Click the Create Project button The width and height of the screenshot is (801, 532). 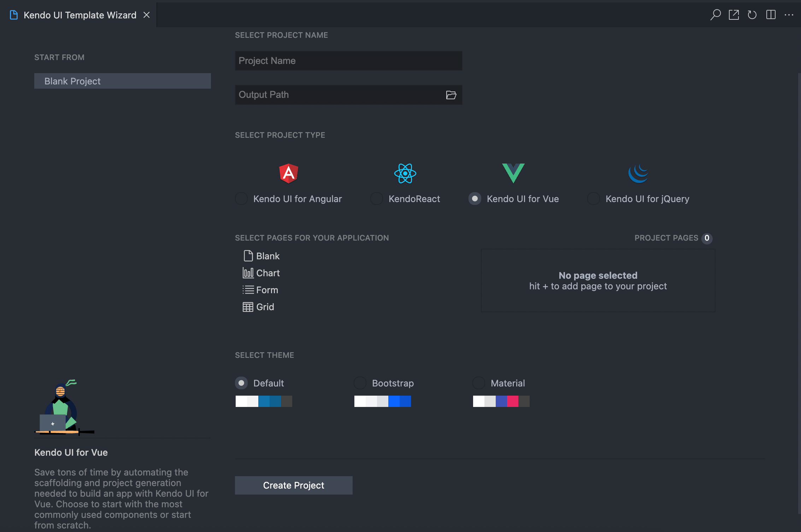(x=293, y=485)
